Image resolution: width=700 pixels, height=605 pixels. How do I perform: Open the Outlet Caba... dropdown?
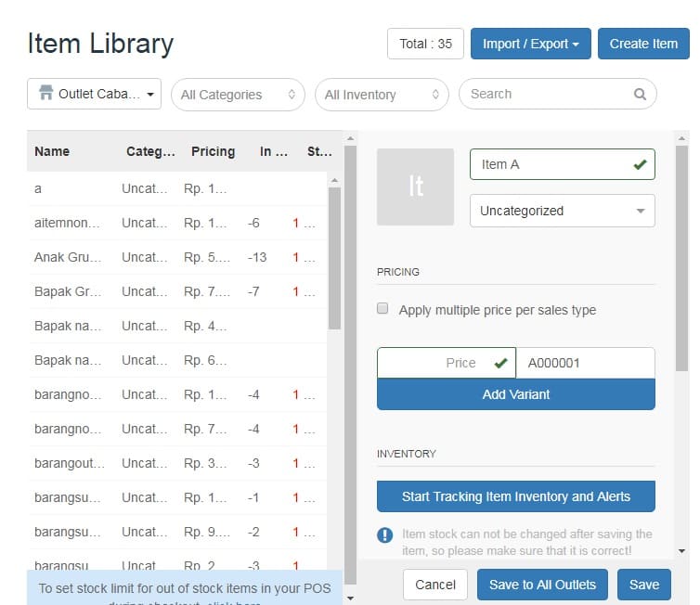pos(95,94)
